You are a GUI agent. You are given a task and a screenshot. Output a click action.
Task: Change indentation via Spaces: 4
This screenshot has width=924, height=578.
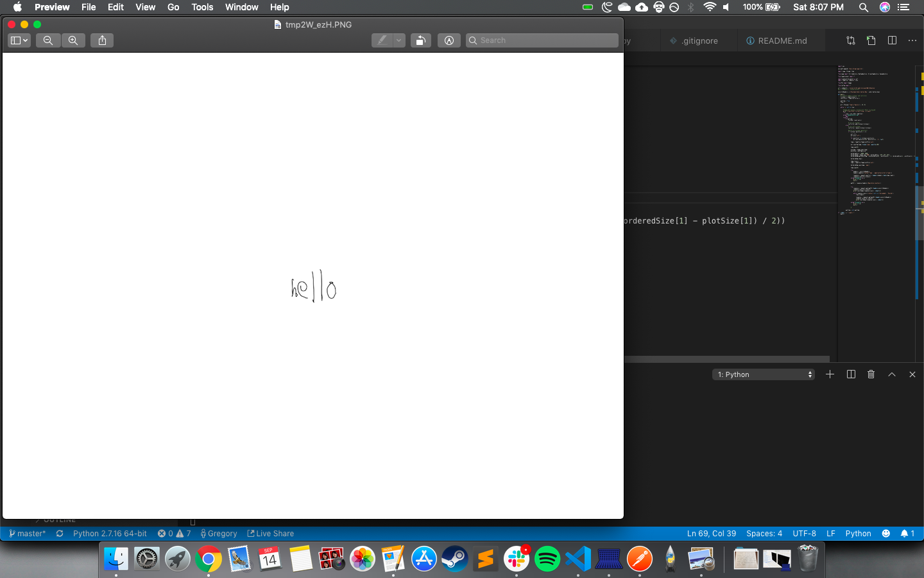pyautogui.click(x=764, y=534)
